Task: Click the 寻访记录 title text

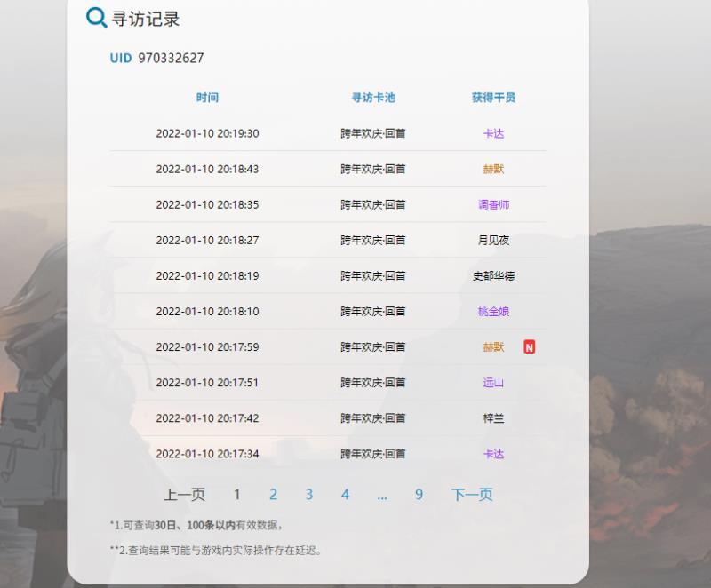Action: pyautogui.click(x=146, y=19)
